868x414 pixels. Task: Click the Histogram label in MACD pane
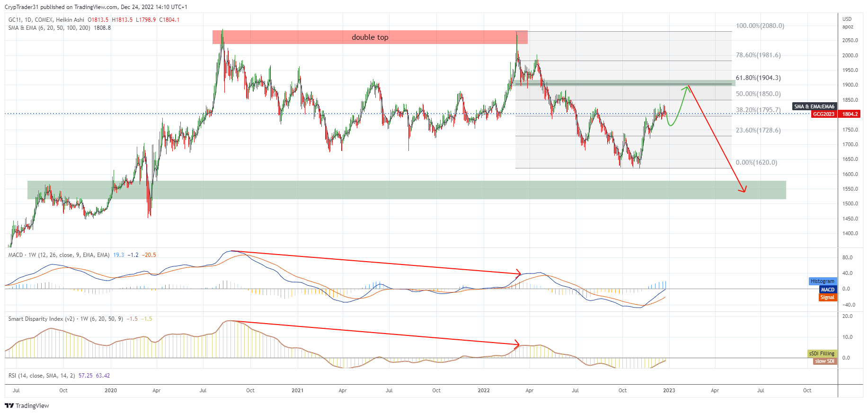(x=823, y=281)
